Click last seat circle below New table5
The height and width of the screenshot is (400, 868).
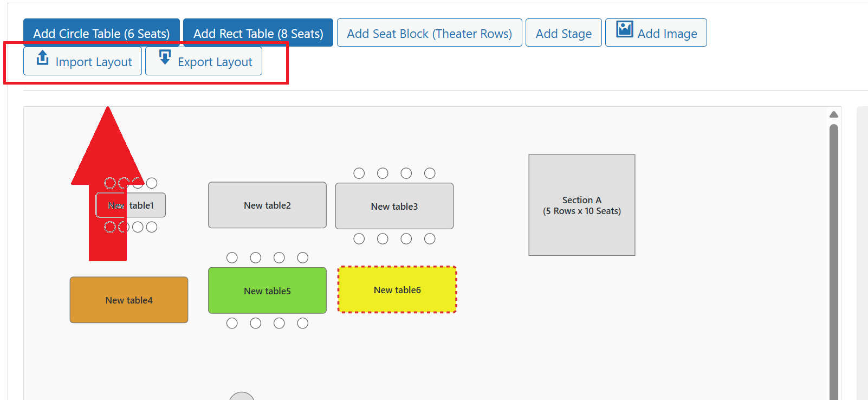tap(303, 324)
